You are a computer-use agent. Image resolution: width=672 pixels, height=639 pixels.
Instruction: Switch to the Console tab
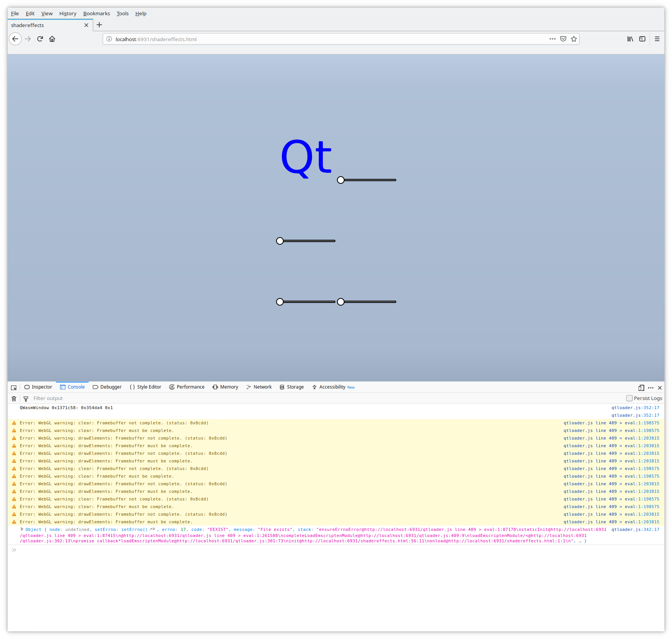click(x=72, y=387)
